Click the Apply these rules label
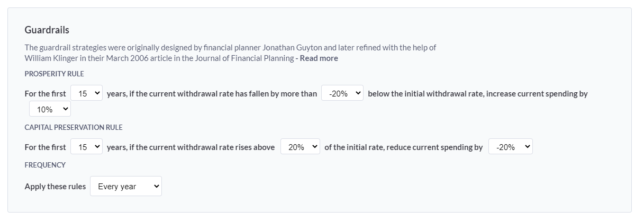 pyautogui.click(x=55, y=187)
